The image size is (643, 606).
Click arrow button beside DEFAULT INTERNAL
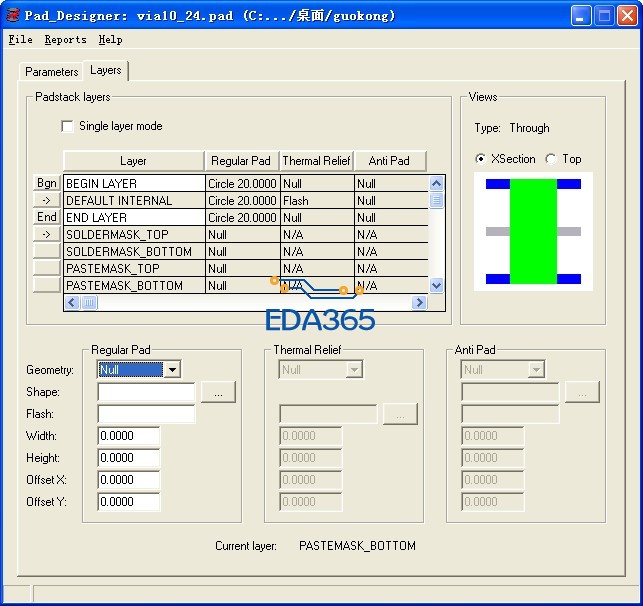pos(47,200)
